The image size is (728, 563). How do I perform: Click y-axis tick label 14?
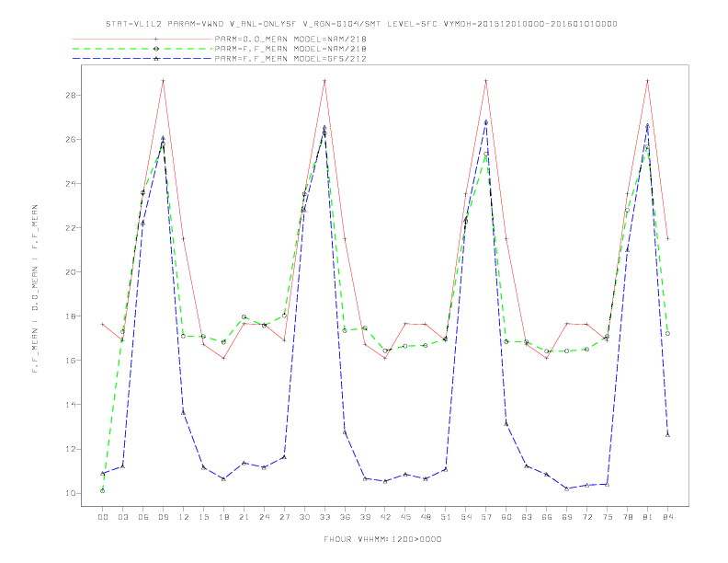tap(71, 405)
